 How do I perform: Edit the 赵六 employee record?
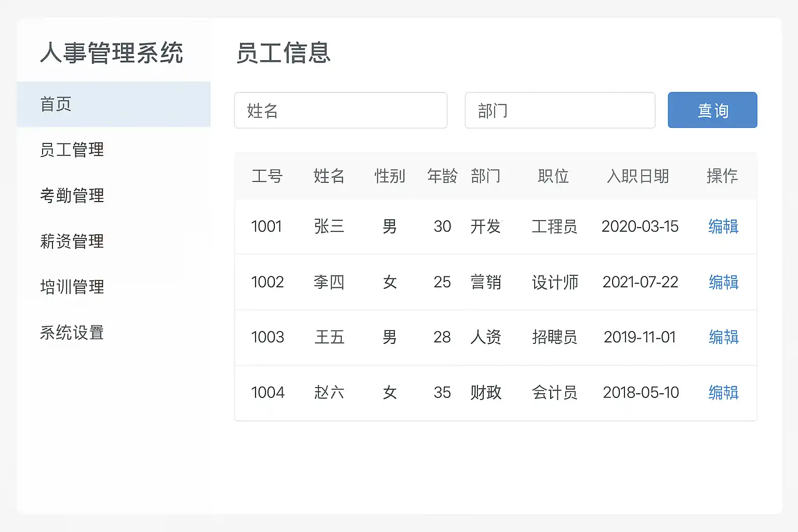(723, 392)
